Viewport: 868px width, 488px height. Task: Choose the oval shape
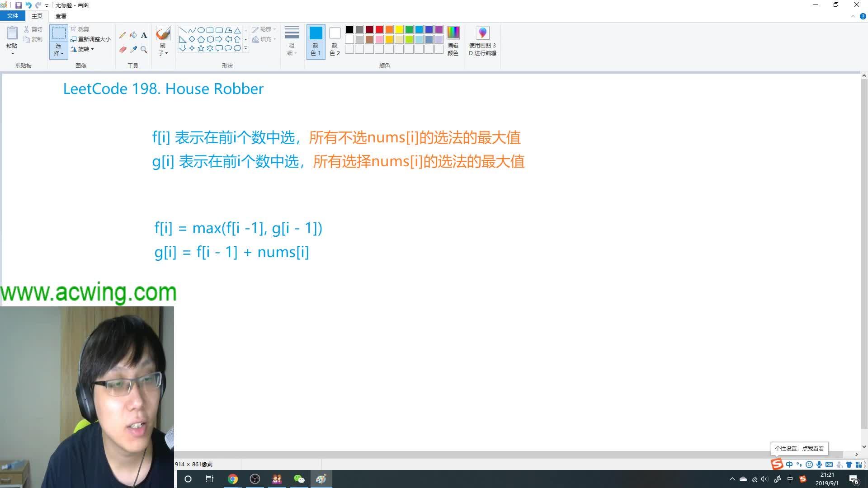click(201, 30)
